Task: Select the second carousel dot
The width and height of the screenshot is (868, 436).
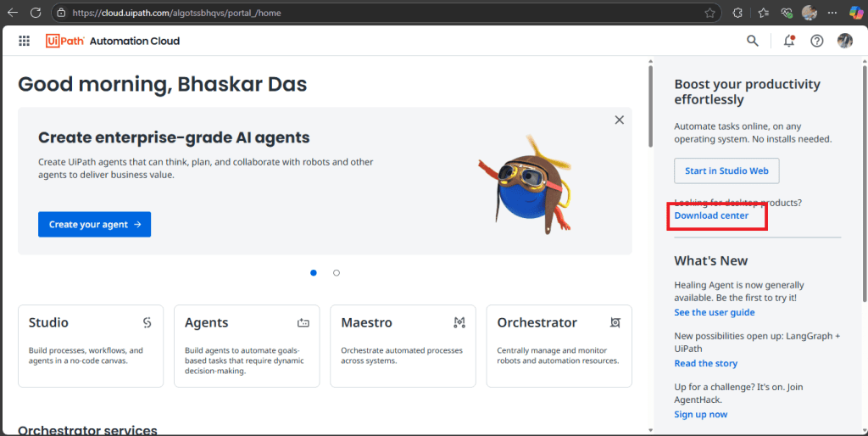Action: pyautogui.click(x=337, y=272)
